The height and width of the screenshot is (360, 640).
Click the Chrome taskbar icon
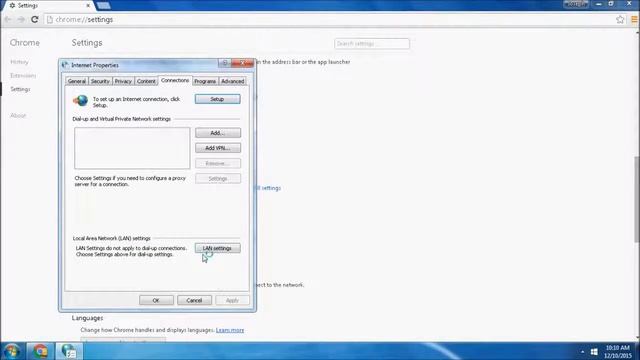tap(40, 351)
